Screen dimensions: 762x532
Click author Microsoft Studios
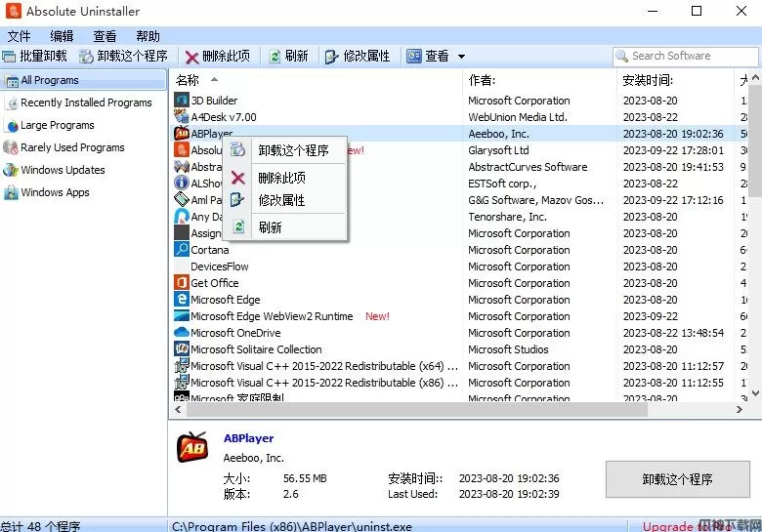[508, 349]
